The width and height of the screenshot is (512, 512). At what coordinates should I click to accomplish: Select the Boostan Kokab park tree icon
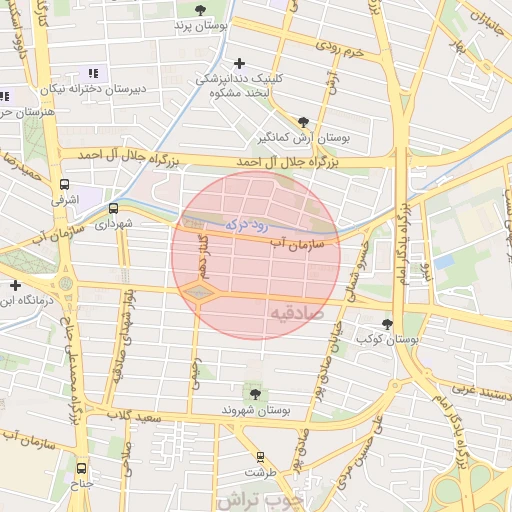[387, 324]
